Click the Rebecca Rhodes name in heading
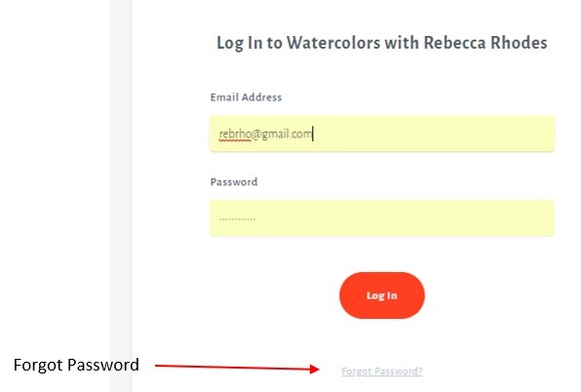This screenshot has width=581, height=392. click(485, 43)
